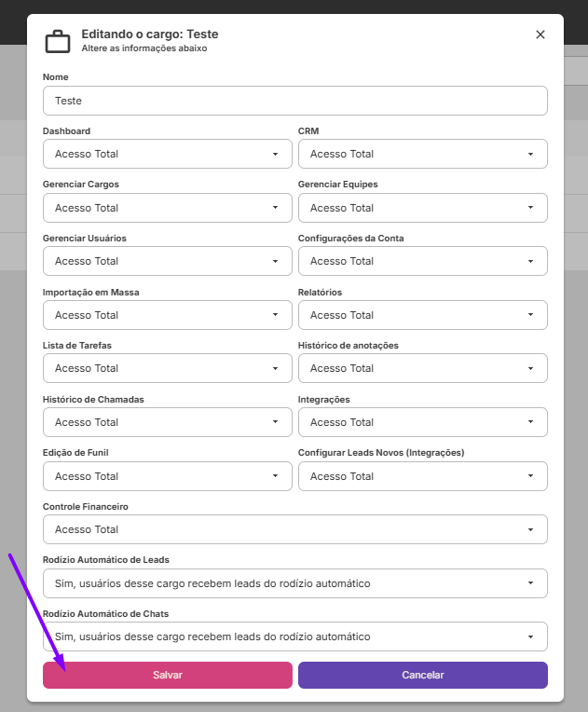Click the Salvar button
The image size is (588, 712).
(168, 676)
